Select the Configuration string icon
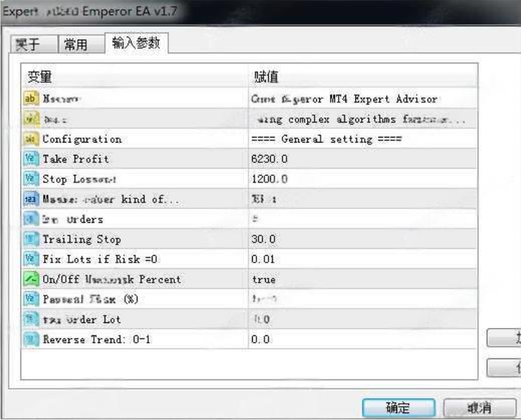521x420 pixels. coord(31,139)
